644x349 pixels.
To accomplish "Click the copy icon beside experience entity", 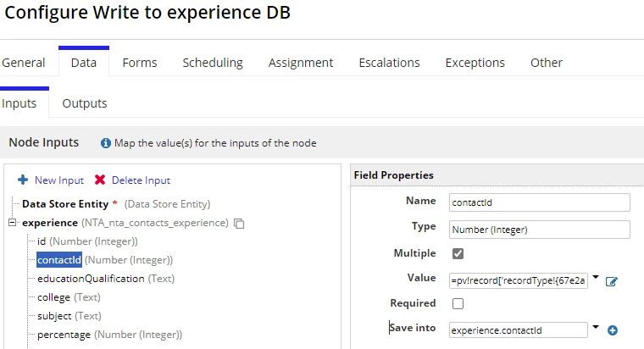I will click(x=239, y=224).
